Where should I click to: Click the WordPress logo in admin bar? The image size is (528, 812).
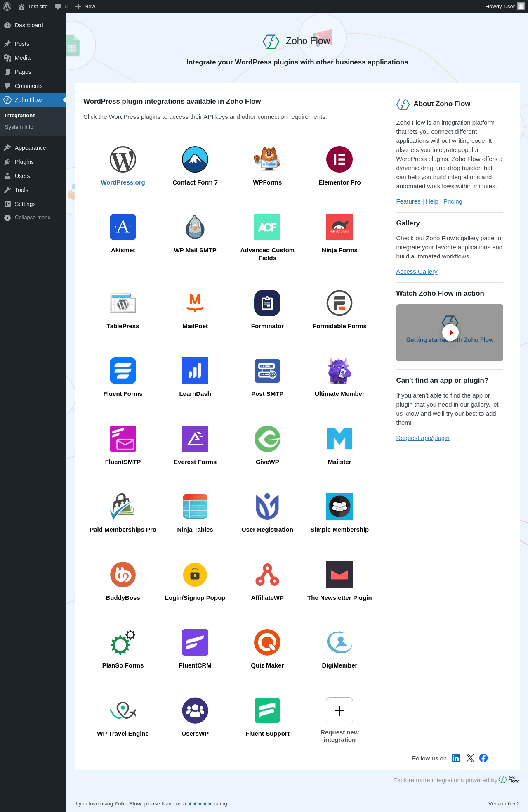point(7,7)
